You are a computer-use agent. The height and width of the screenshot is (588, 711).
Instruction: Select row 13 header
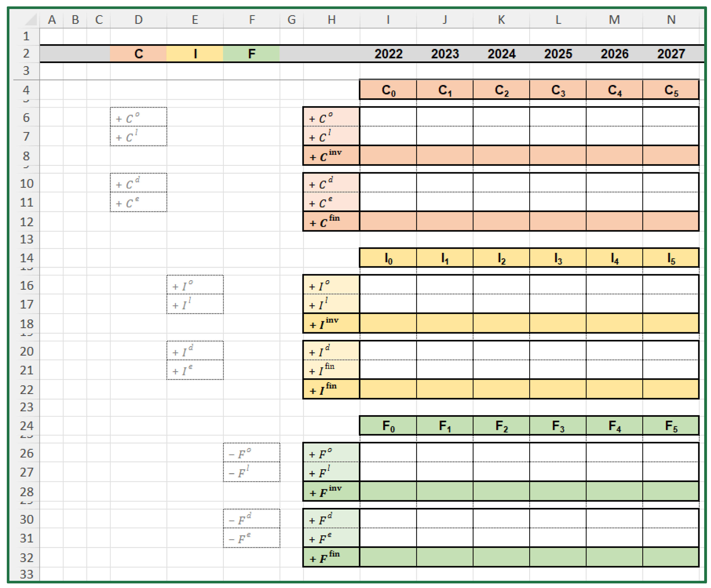click(x=26, y=239)
